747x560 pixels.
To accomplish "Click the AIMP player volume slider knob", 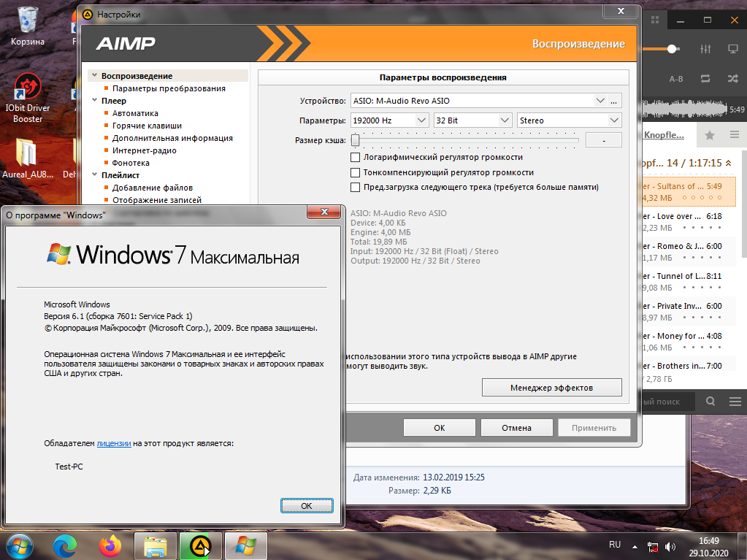I will [x=672, y=49].
